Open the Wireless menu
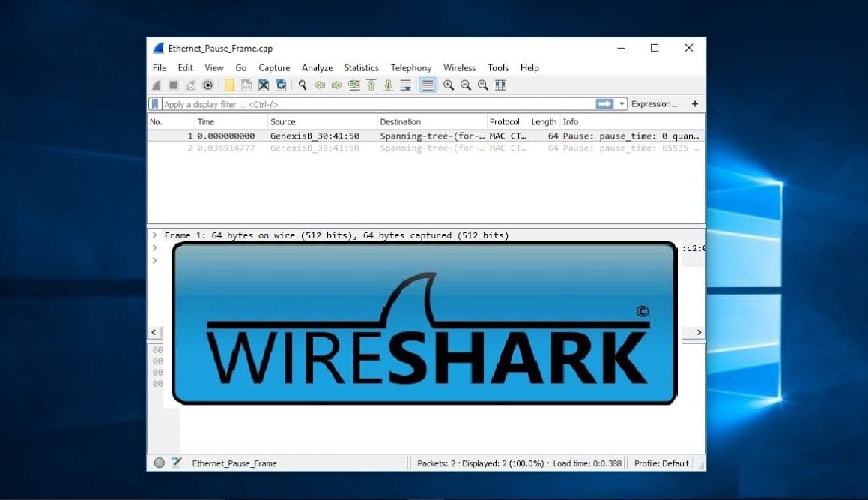Screen dimensions: 868x500 tap(459, 67)
